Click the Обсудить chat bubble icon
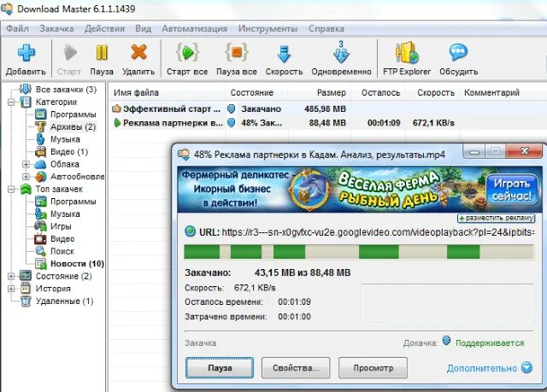 tap(458, 52)
